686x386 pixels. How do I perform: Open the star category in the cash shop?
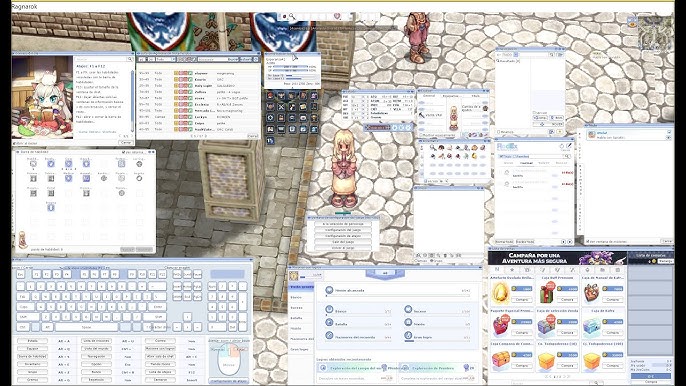tap(512, 270)
